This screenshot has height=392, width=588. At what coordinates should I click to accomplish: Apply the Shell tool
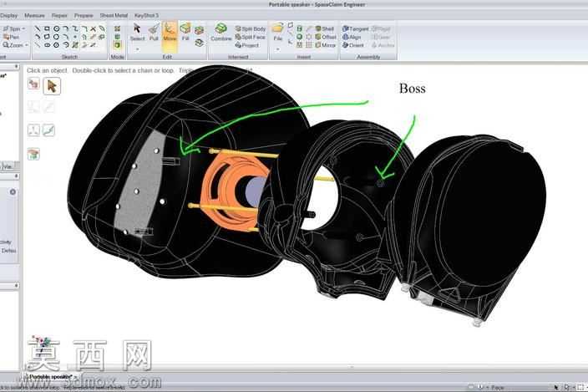coord(324,29)
